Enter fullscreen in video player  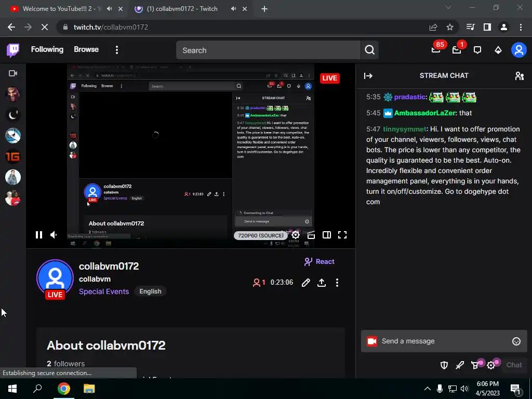click(342, 235)
